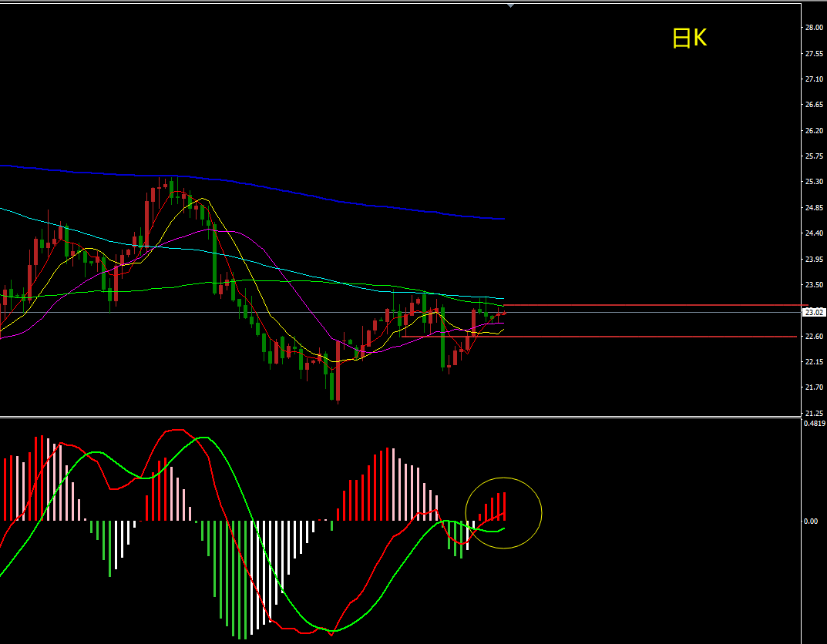Click the 26.20 price axis label
This screenshot has height=644, width=827.
(814, 131)
